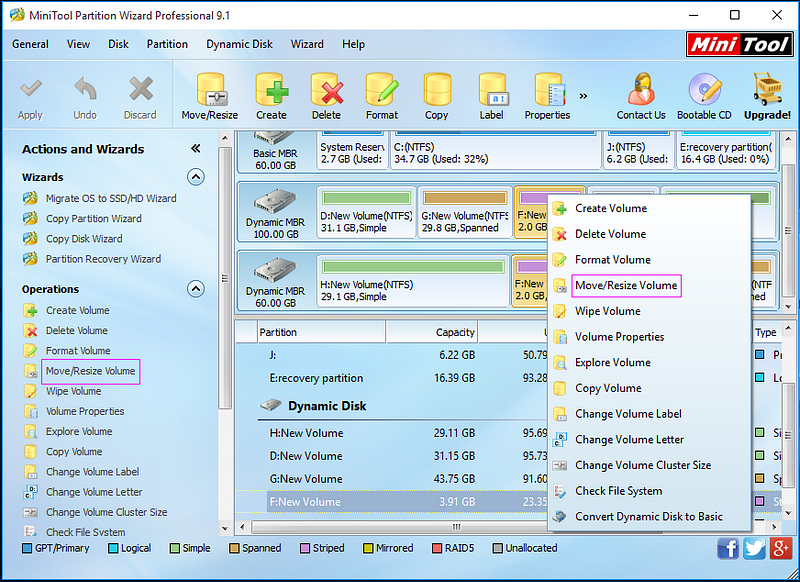Screen dimensions: 800x582
Task: Show more toolbar items with chevron
Action: [x=583, y=95]
